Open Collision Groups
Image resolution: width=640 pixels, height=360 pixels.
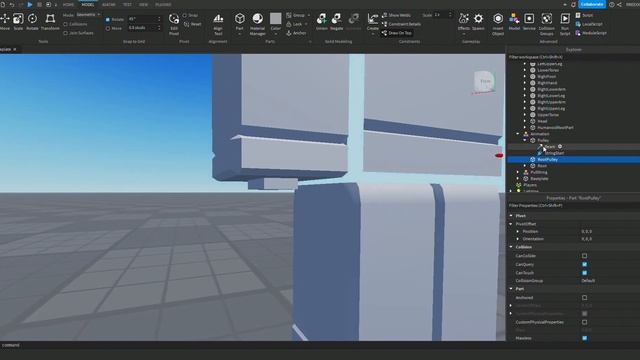tap(547, 24)
